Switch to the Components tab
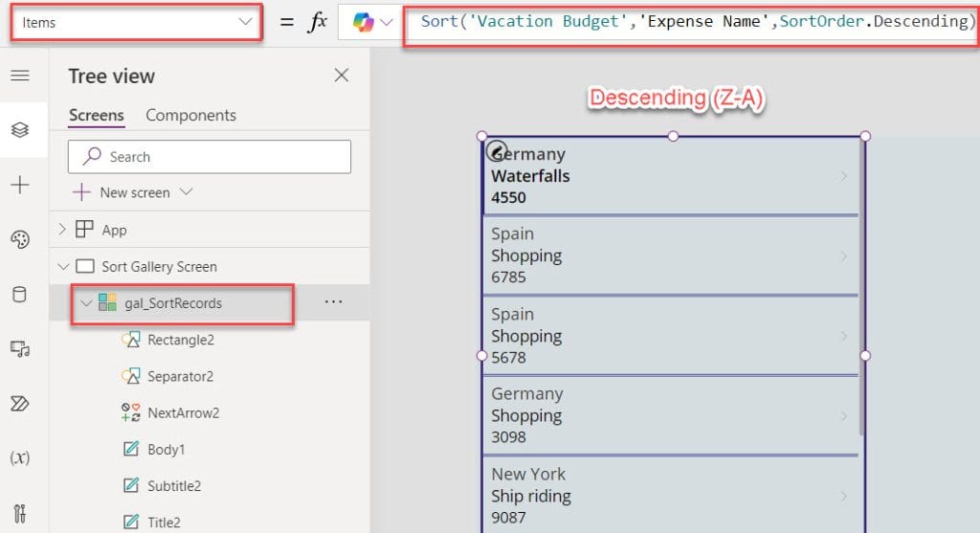The width and height of the screenshot is (980, 533). [190, 116]
